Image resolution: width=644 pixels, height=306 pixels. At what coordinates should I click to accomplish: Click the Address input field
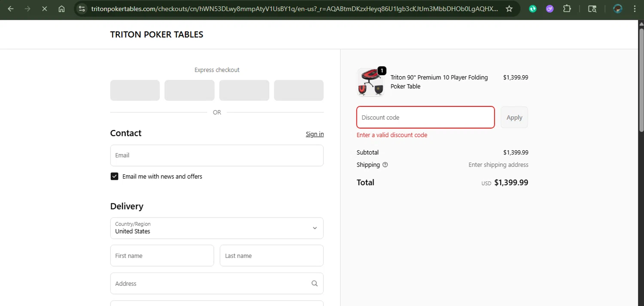(217, 284)
